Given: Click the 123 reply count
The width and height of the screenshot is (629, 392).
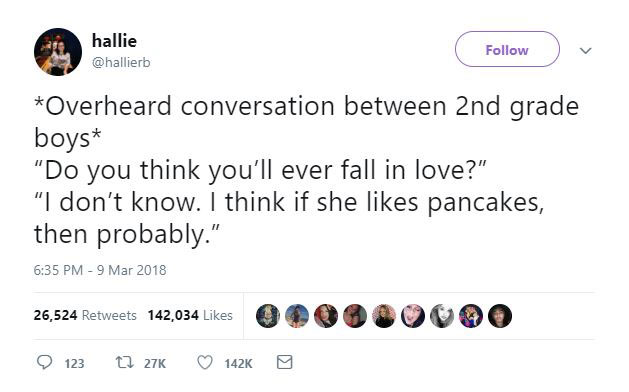Looking at the screenshot, I should [x=74, y=364].
